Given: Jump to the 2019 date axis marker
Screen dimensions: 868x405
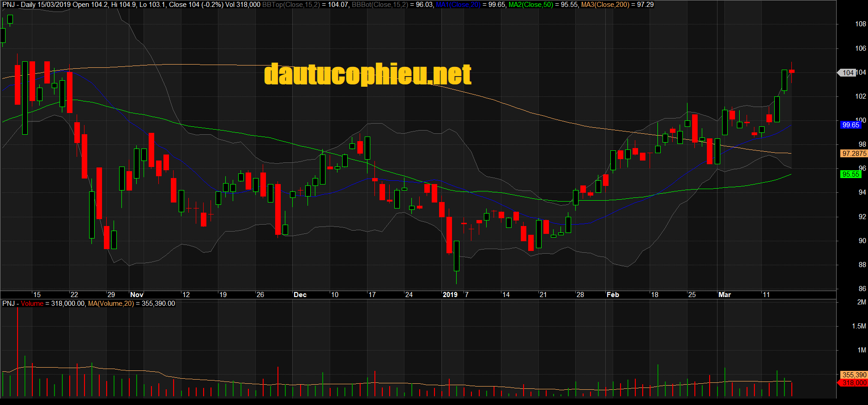Looking at the screenshot, I should click(x=450, y=295).
